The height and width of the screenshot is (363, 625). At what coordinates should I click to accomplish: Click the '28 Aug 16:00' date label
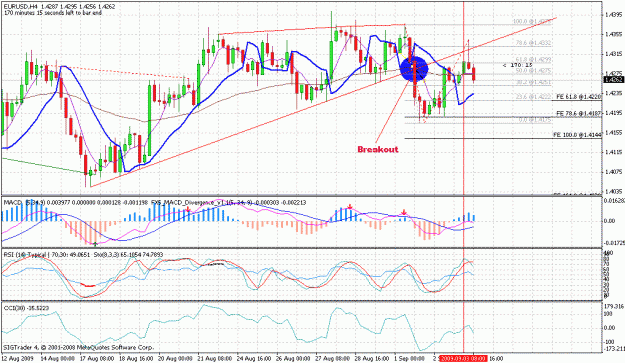click(372, 359)
